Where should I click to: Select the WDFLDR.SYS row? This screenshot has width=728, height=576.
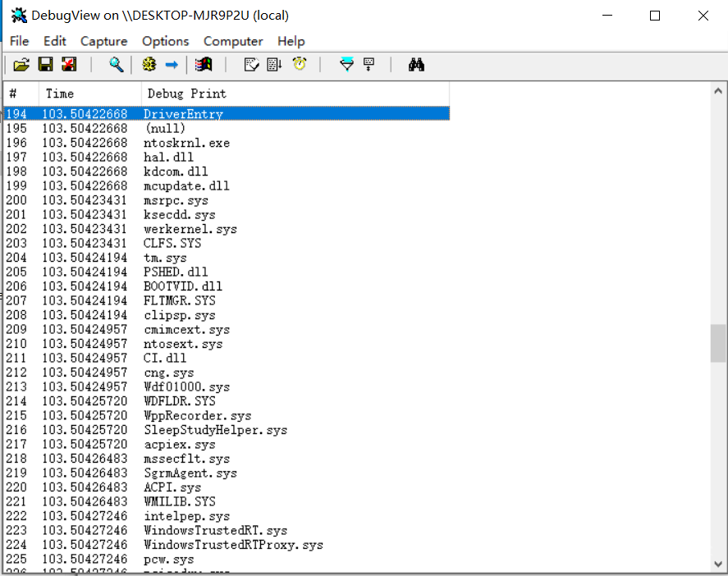pyautogui.click(x=227, y=401)
